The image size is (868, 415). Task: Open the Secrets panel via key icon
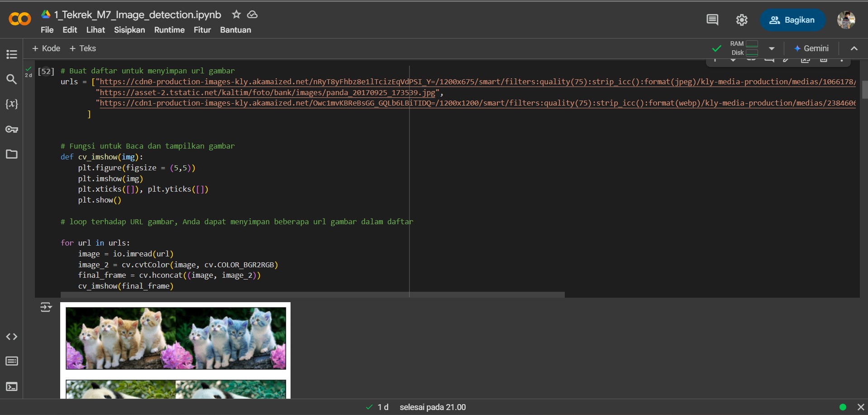11,130
